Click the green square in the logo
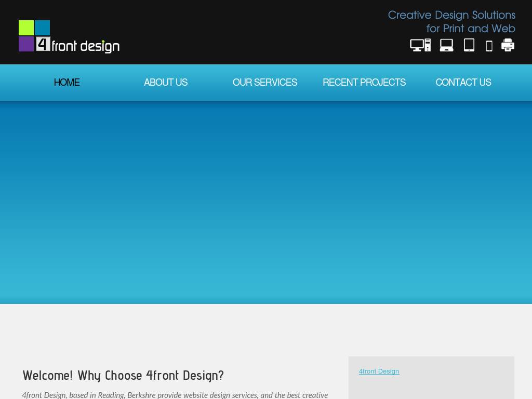Viewport: 532px width, 399px height. tap(26, 28)
